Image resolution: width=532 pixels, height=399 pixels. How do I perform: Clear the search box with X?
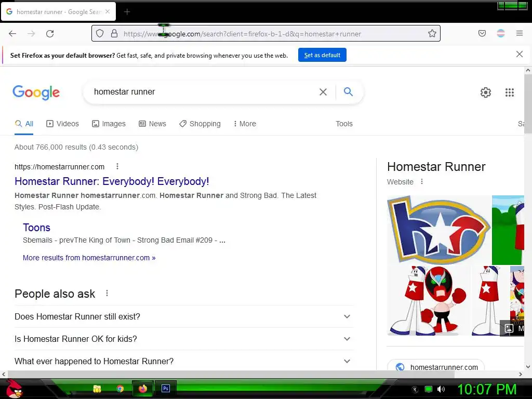click(323, 92)
